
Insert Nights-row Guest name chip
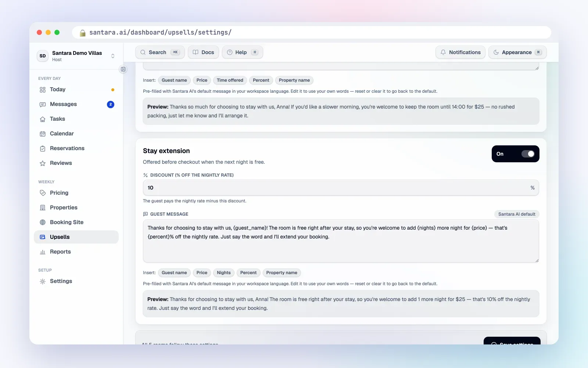click(x=174, y=273)
